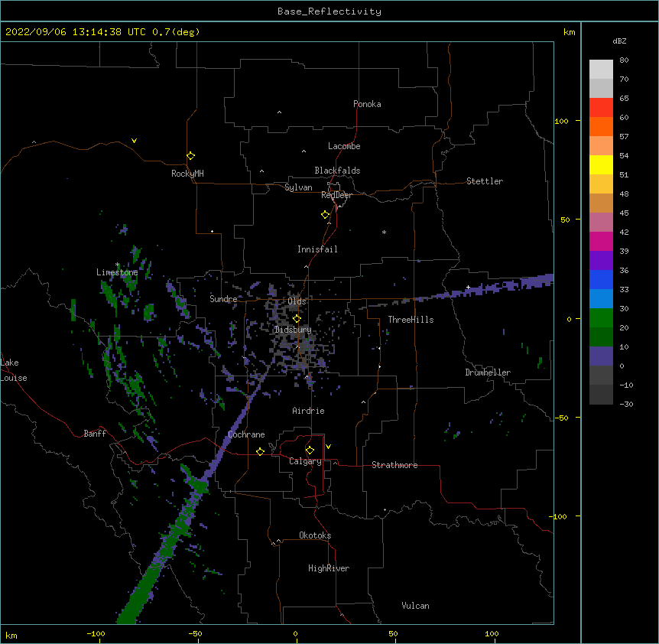Click the yellow V marker east of Calgary

tap(328, 447)
